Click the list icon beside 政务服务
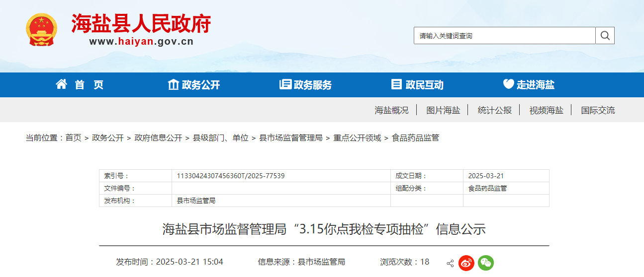Viewport: 644px width, 277px height. click(x=285, y=84)
